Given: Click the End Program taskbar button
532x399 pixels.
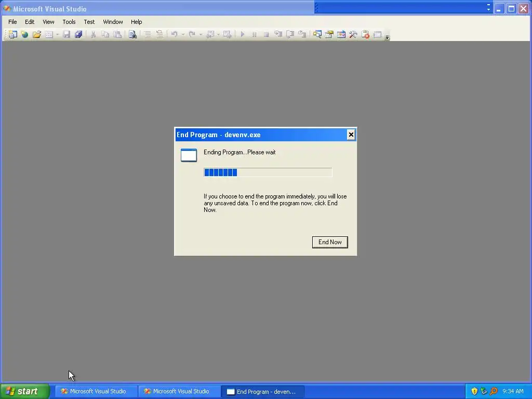Looking at the screenshot, I should pos(262,391).
